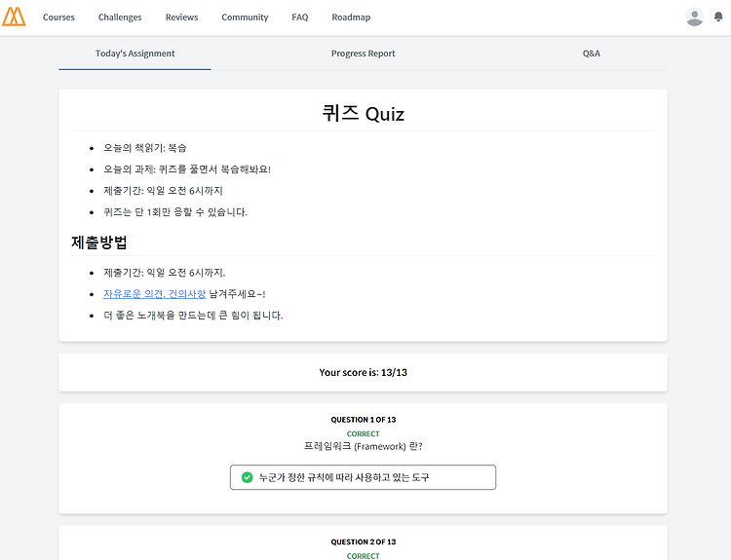Open the Reviews page
The width and height of the screenshot is (731, 560).
pos(182,18)
